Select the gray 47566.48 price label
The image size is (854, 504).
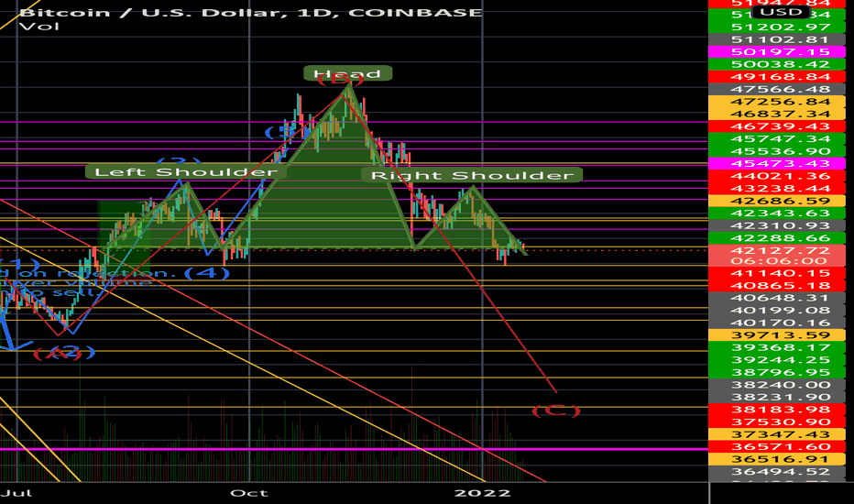point(777,90)
